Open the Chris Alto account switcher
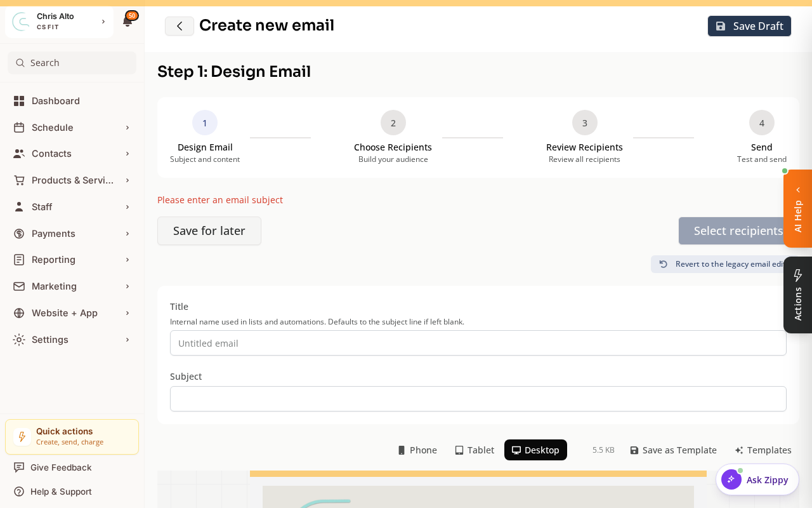This screenshot has width=812, height=508. (x=60, y=22)
